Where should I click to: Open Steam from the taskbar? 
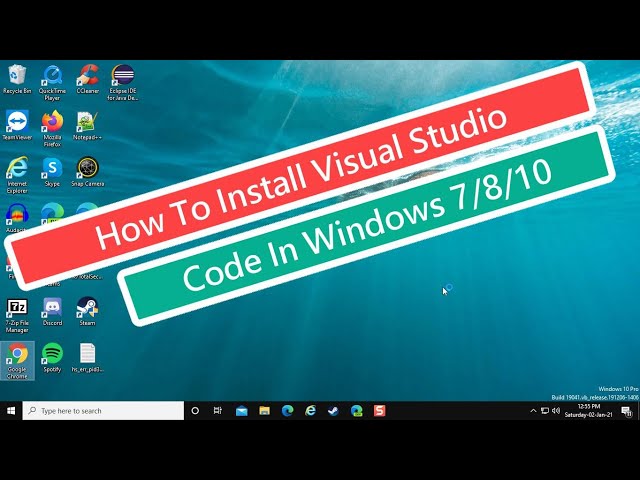(333, 411)
